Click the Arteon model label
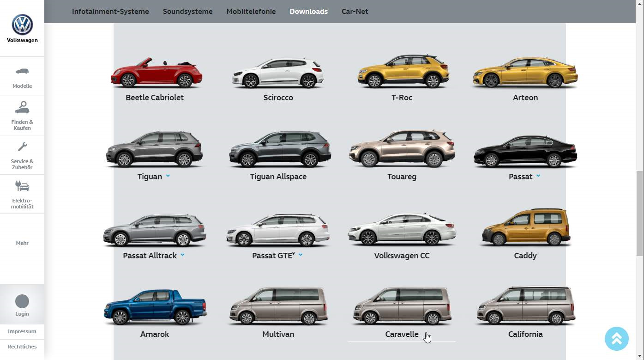The height and width of the screenshot is (360, 644). coord(525,98)
